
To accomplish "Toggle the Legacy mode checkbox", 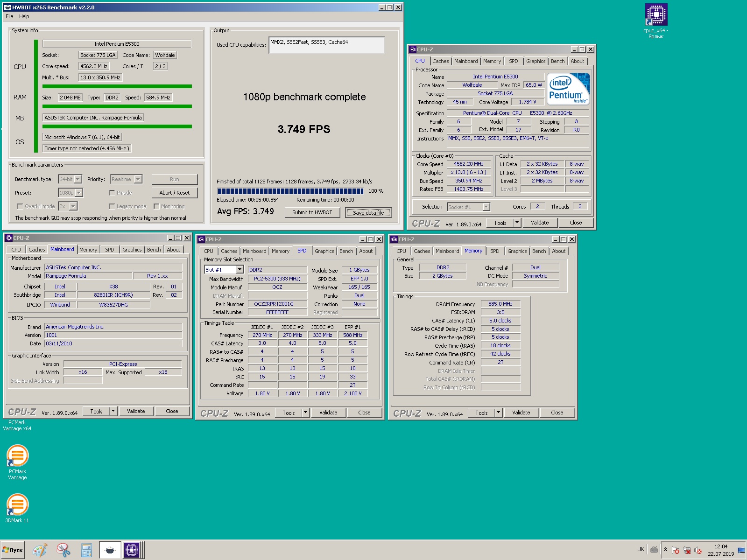I will coord(112,206).
